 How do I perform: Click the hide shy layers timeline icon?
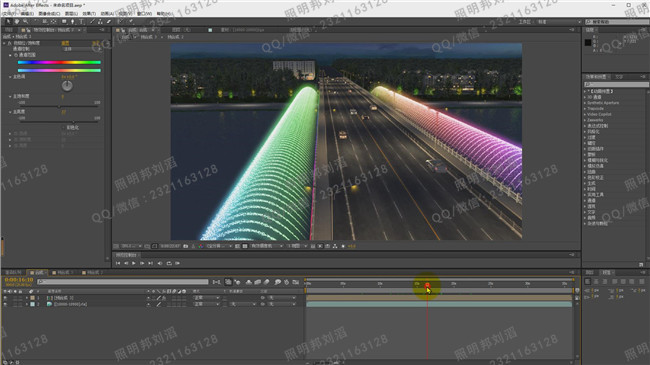tap(248, 282)
